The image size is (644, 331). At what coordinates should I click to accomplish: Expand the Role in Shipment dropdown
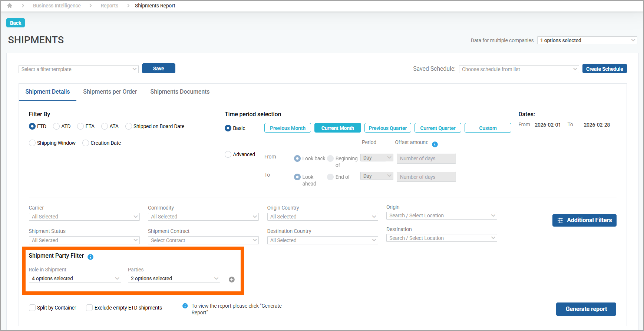coord(75,278)
